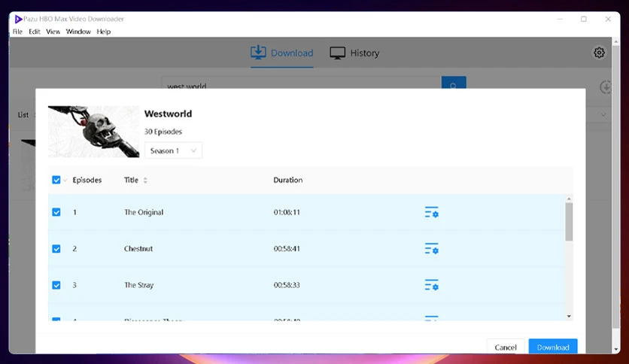Sort episodes by Title column arrows
The image size is (629, 364).
tap(145, 180)
